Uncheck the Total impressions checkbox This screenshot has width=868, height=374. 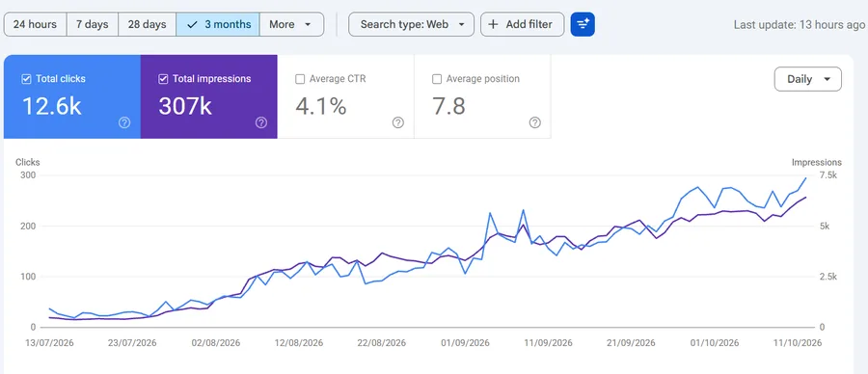[x=163, y=79]
